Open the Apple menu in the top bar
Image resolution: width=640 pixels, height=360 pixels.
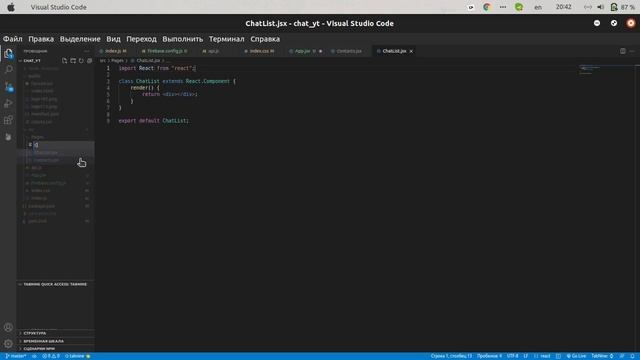tap(11, 7)
